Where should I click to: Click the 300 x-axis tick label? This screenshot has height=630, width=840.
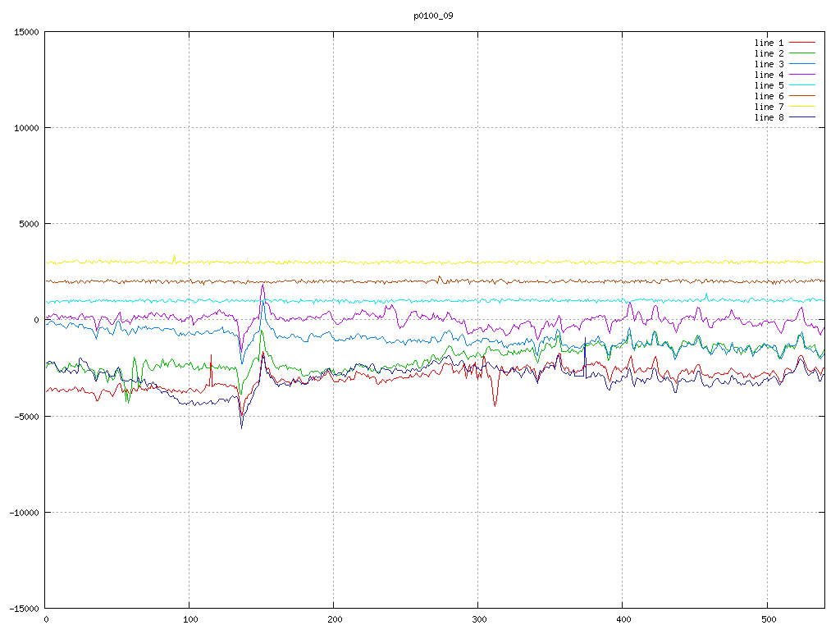pyautogui.click(x=477, y=619)
